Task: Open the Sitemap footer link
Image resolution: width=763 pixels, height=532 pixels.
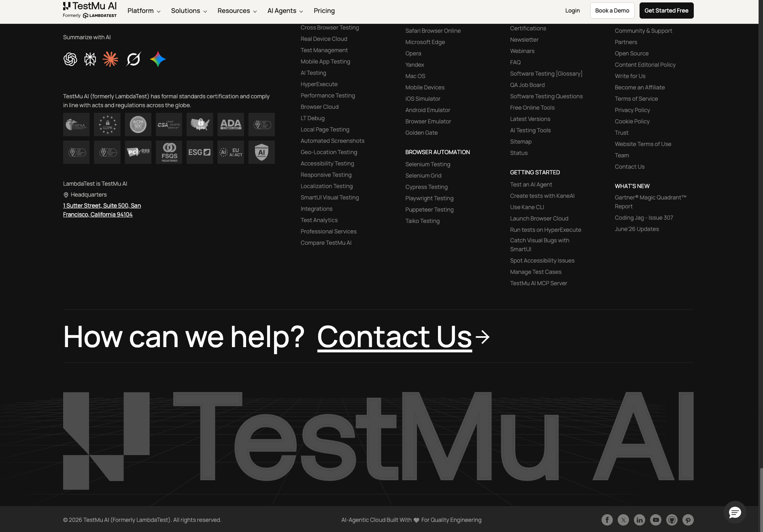Action: [x=521, y=142]
